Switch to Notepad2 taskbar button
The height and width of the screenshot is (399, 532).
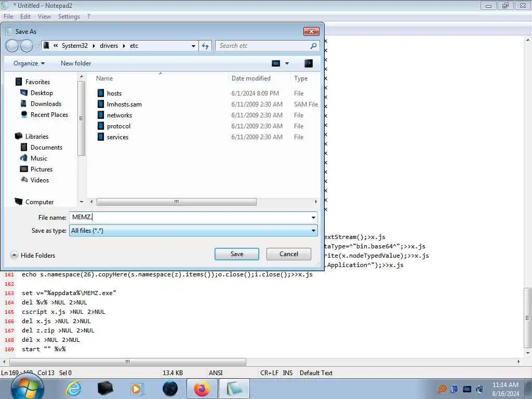pos(234,389)
